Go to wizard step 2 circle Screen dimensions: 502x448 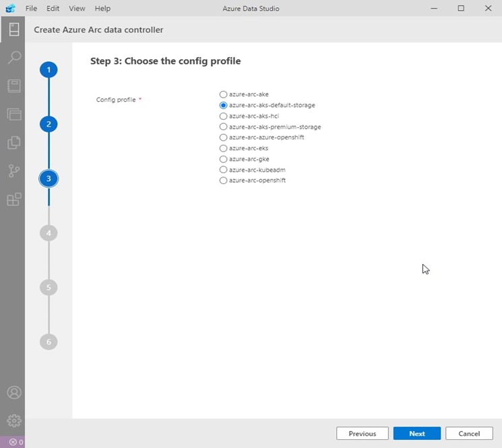[49, 124]
